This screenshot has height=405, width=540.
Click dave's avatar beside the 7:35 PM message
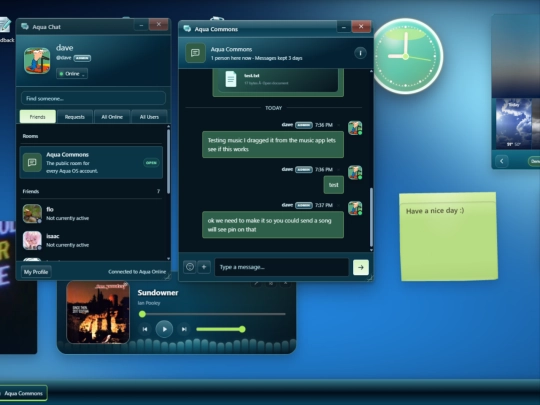coord(355,128)
